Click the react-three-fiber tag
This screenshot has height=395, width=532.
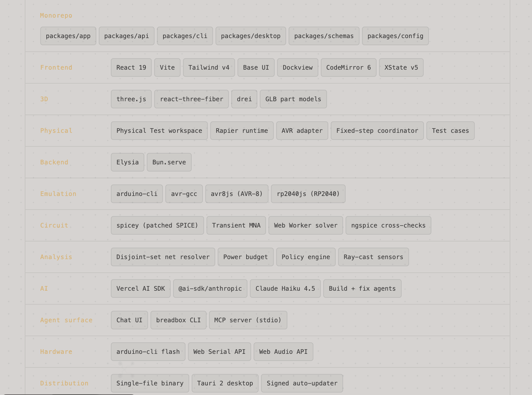(191, 99)
